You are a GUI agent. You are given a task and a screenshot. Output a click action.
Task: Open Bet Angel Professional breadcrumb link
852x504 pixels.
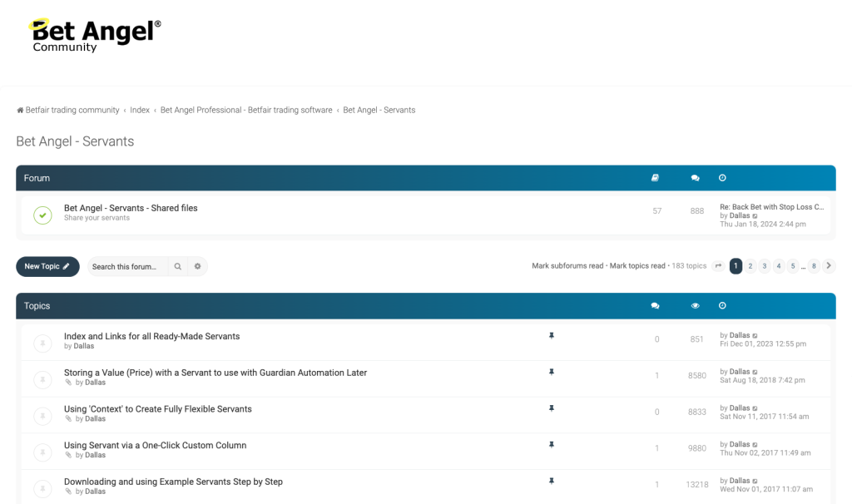[246, 110]
